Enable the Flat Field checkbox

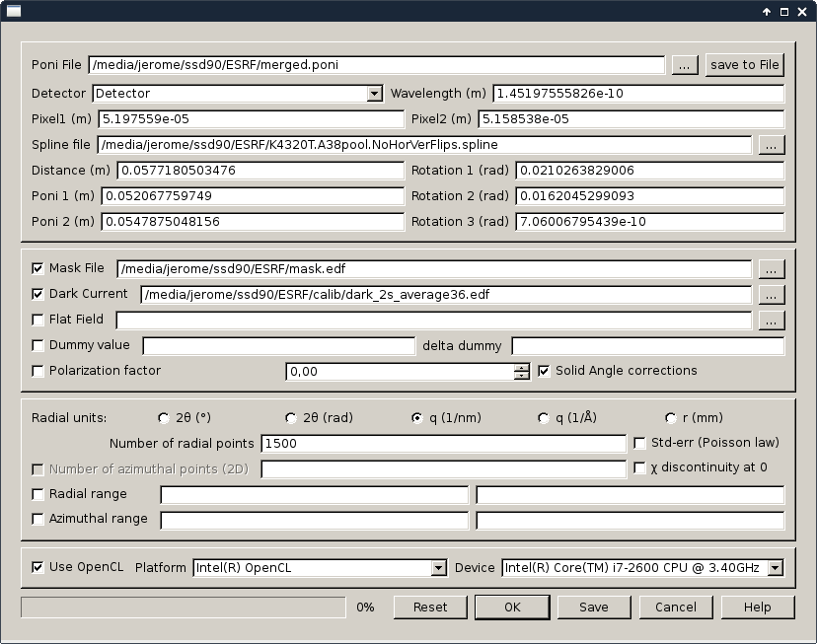pos(38,320)
